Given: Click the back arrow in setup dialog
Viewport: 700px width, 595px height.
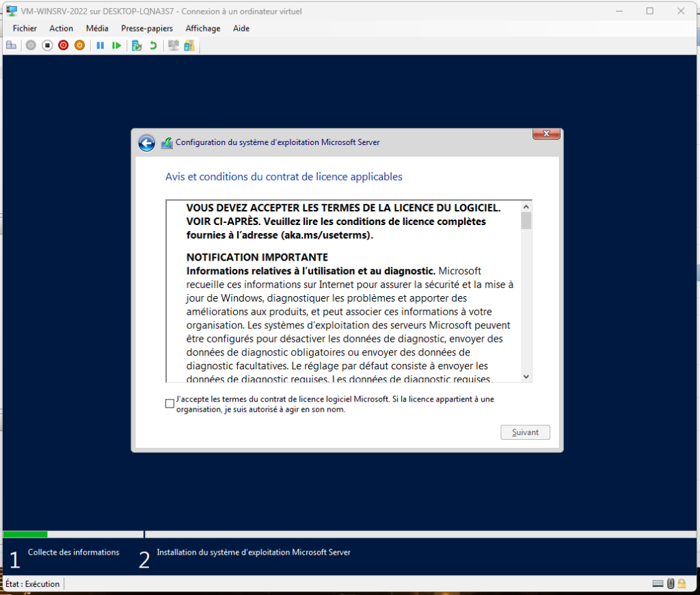Looking at the screenshot, I should tap(146, 142).
